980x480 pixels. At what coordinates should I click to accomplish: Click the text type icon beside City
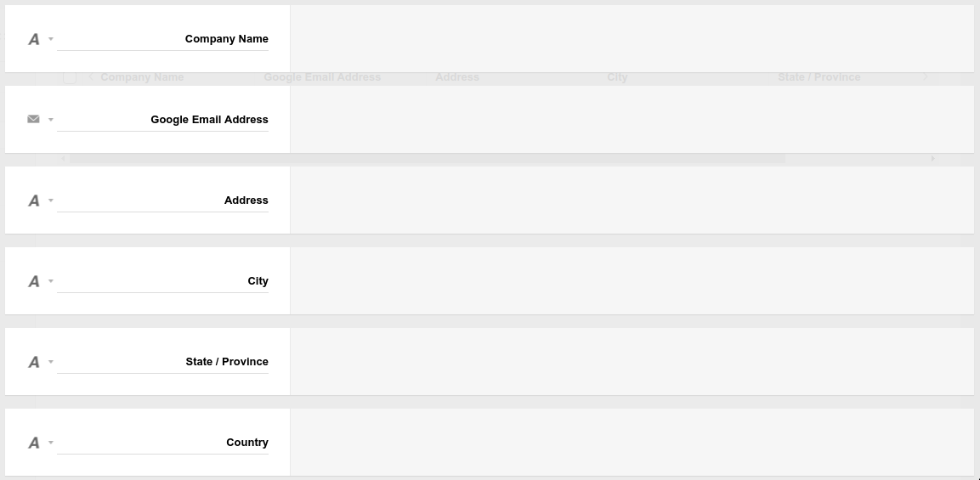click(34, 281)
